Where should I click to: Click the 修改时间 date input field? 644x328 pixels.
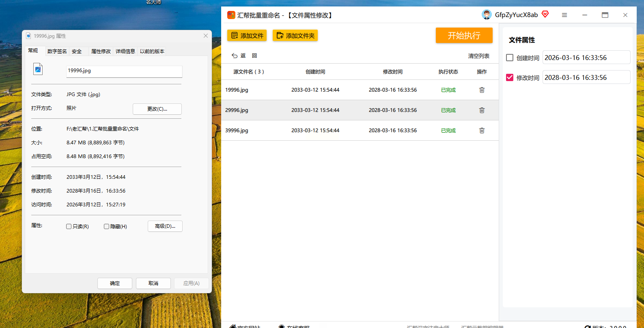tap(586, 77)
